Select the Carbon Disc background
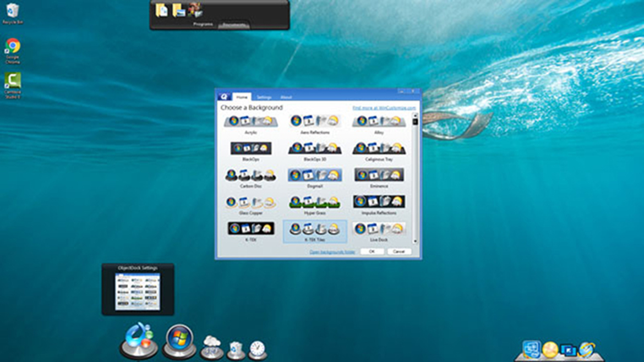This screenshot has width=644, height=362. click(250, 179)
